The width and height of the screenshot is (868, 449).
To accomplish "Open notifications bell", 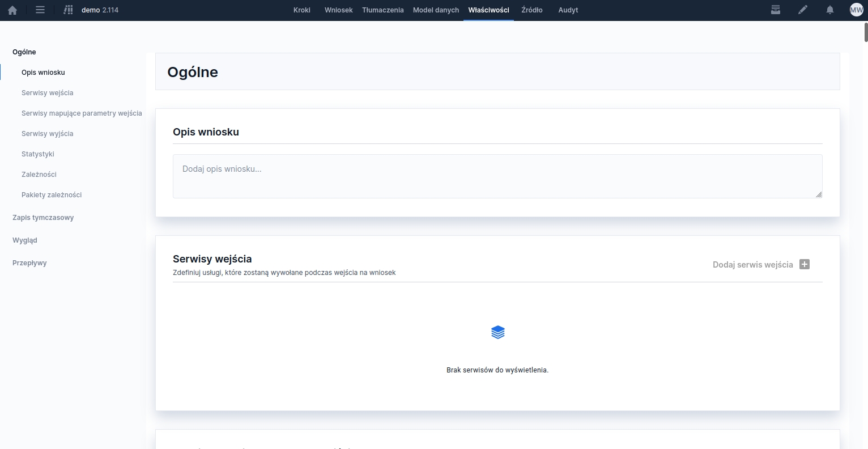I will pos(830,10).
